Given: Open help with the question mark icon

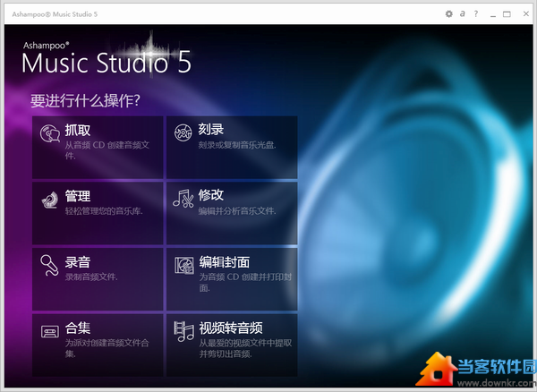Looking at the screenshot, I should 476,13.
